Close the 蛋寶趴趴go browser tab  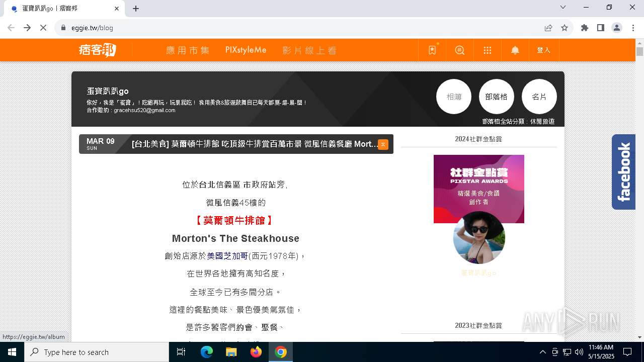click(x=117, y=9)
